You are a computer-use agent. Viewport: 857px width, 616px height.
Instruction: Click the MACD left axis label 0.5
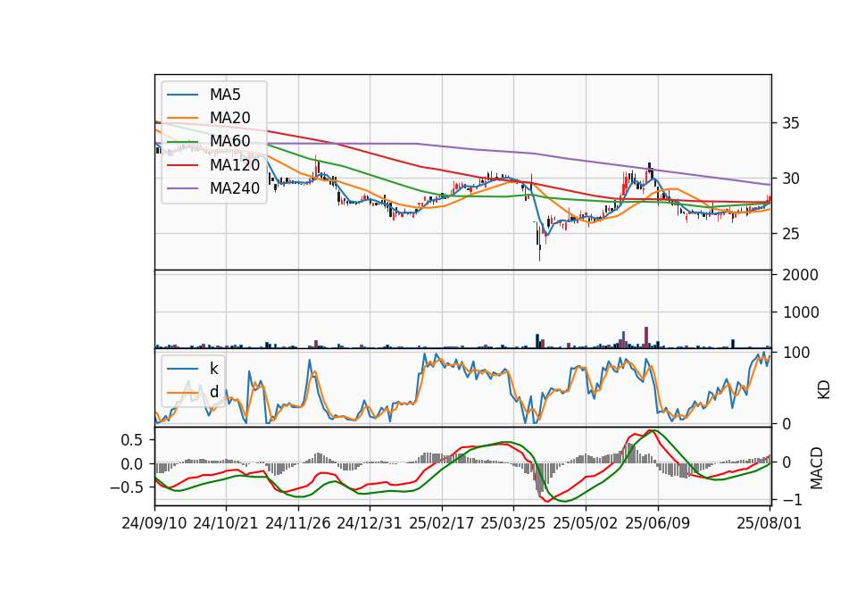[x=132, y=440]
